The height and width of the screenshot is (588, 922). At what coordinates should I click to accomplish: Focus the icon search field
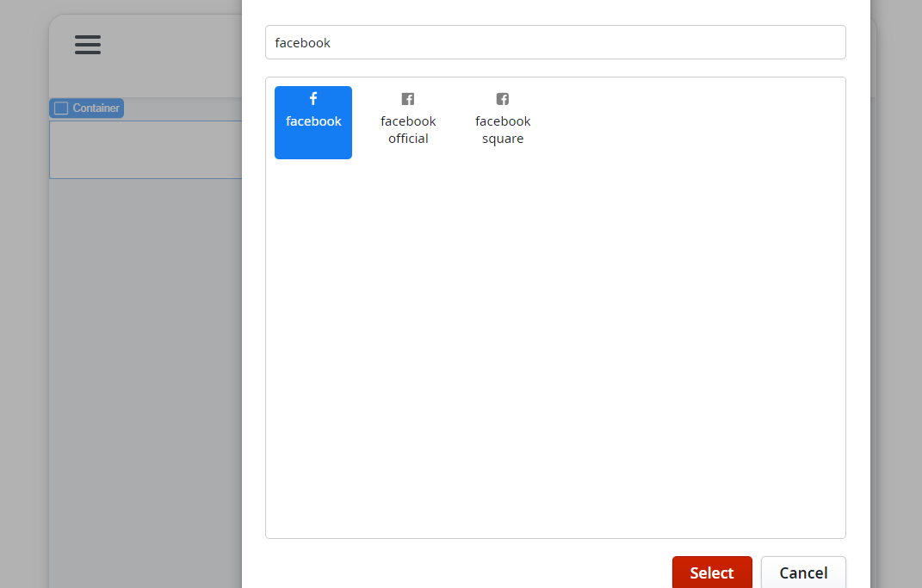[555, 42]
